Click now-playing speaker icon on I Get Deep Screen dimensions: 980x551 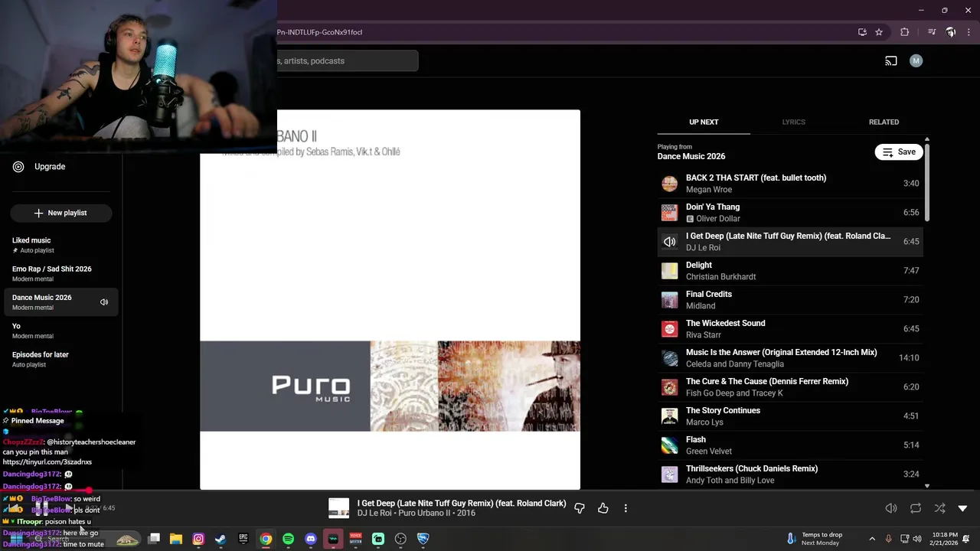click(670, 242)
